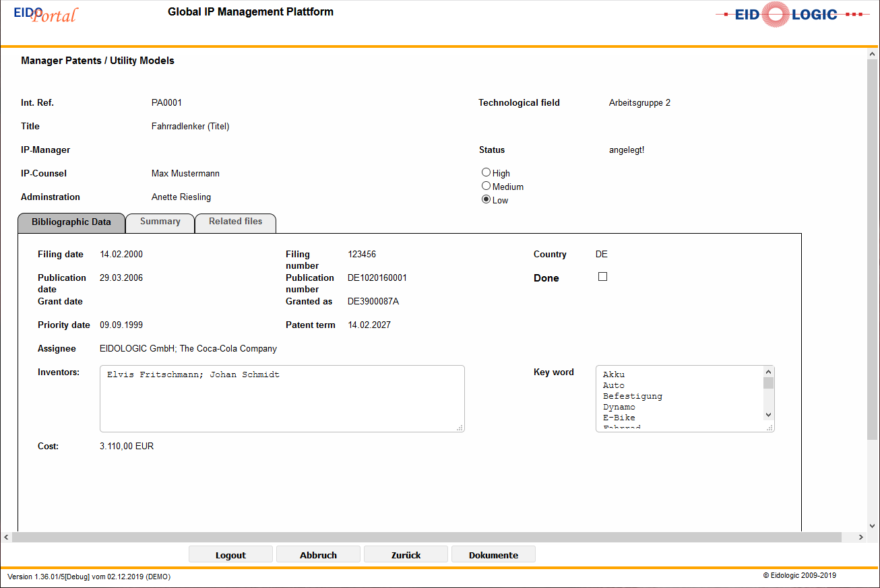The width and height of the screenshot is (880, 588).
Task: Click assignee EIDOLOGIC GmbH; The Coca-Cola Company
Action: point(188,349)
